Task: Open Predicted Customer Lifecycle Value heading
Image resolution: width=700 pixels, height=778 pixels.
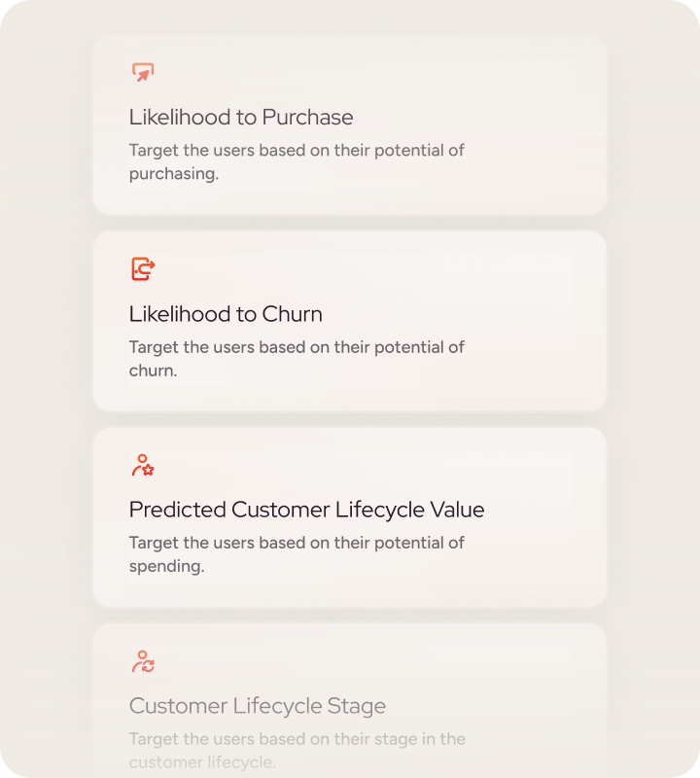Action: coord(306,510)
